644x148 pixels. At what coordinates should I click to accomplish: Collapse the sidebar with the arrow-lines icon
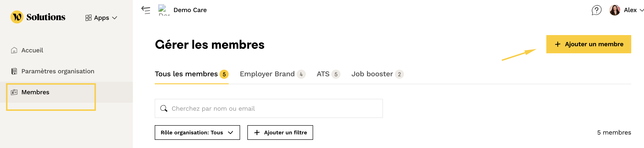pyautogui.click(x=146, y=10)
